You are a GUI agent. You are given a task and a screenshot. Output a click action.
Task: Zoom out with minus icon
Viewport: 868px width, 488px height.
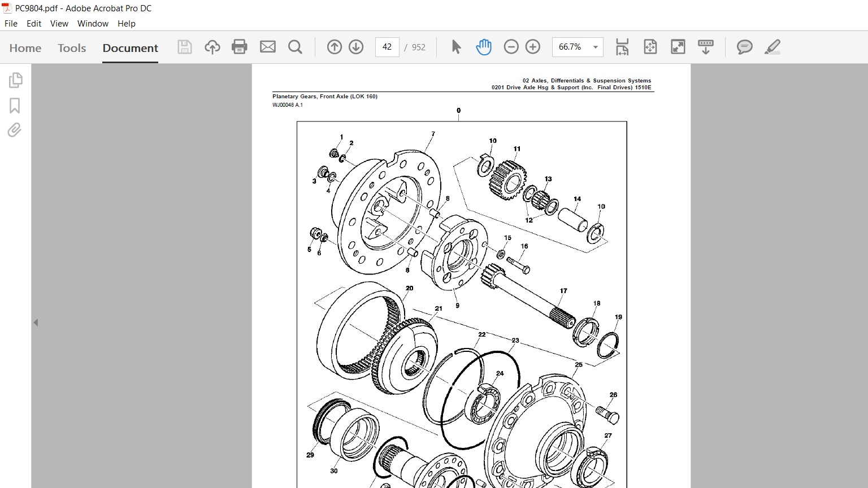click(511, 47)
